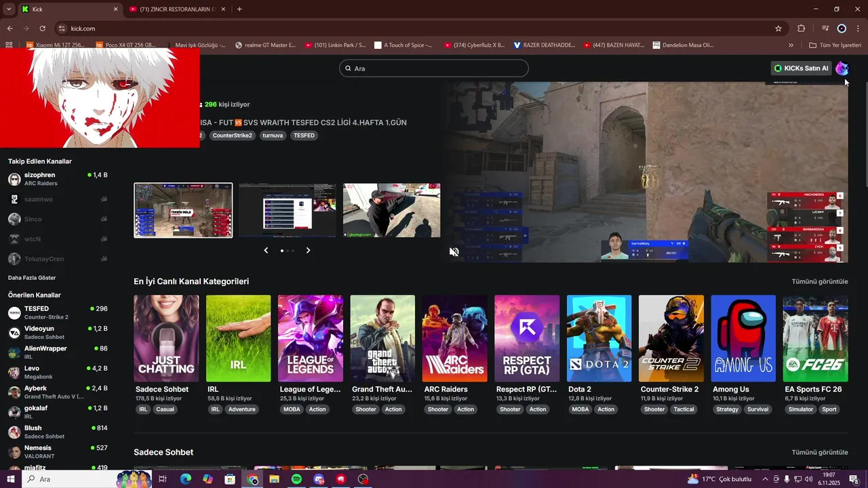The image size is (868, 488).
Task: Open the Microsoft Store from the taskbar
Action: 230,479
